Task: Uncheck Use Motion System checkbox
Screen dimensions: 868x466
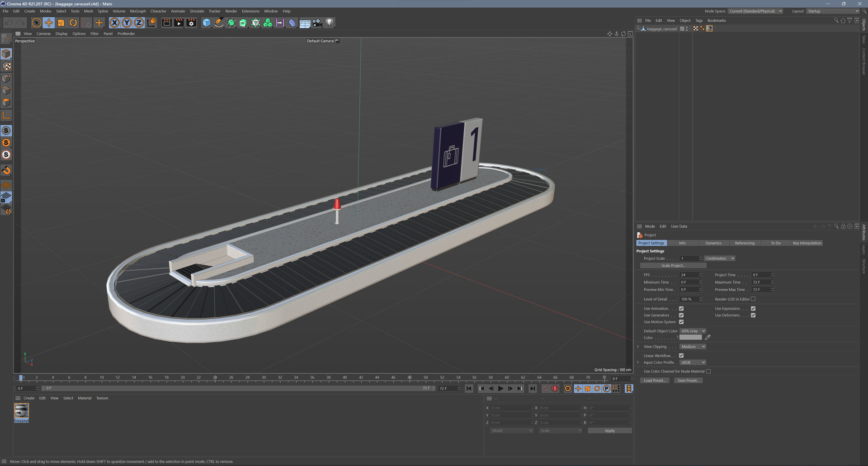Action: tap(681, 322)
